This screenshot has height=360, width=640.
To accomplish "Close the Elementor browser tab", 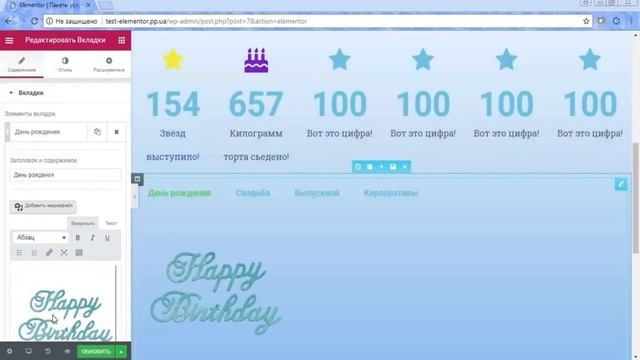I will click(x=88, y=5).
